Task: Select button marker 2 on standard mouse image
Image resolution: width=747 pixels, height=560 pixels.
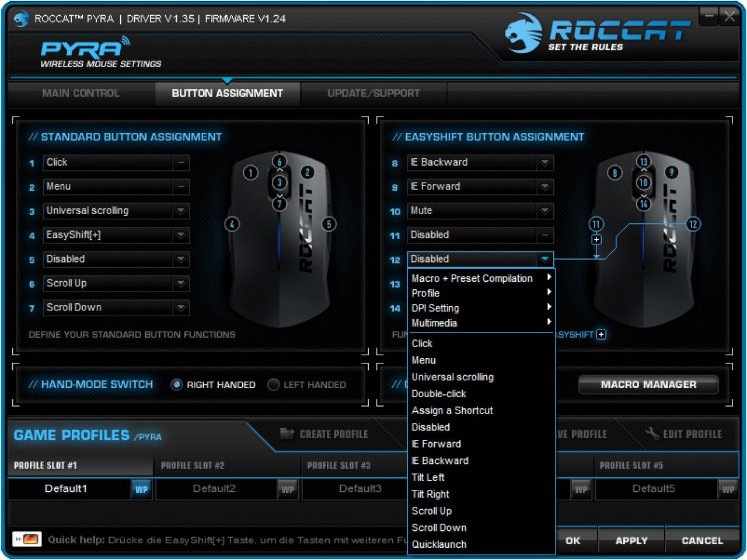Action: click(x=308, y=172)
